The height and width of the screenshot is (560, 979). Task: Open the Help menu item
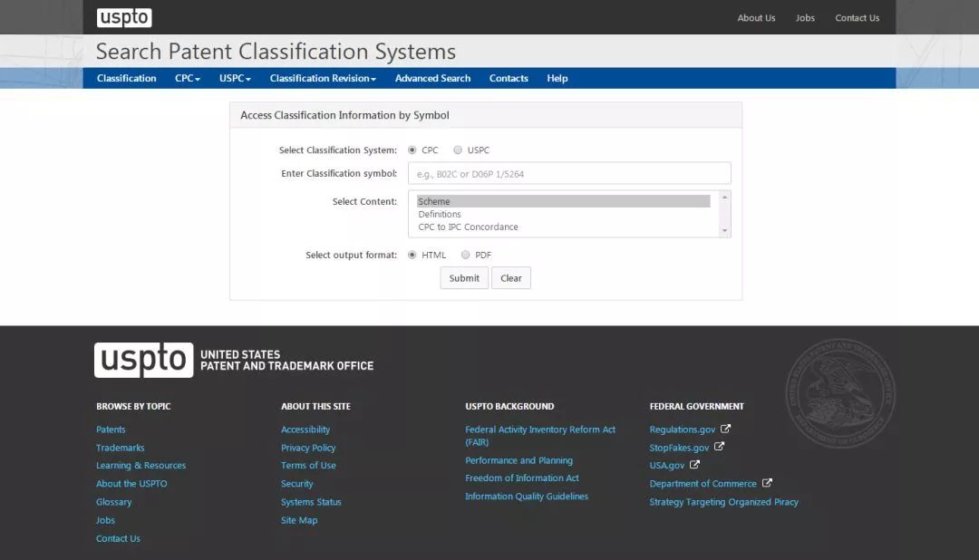[x=557, y=79]
